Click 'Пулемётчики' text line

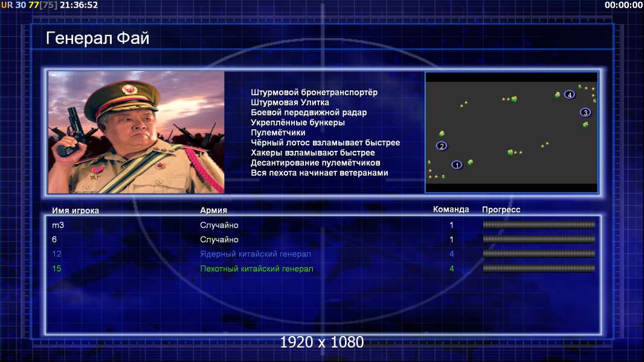coord(278,132)
